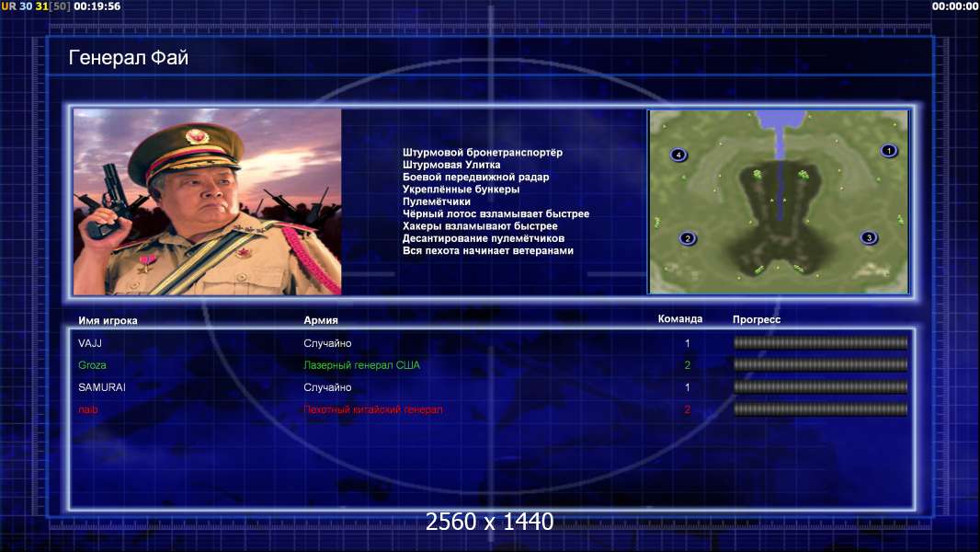This screenshot has width=980, height=552.
Task: Click 'Боевой передвижной радар' line
Action: [x=475, y=177]
